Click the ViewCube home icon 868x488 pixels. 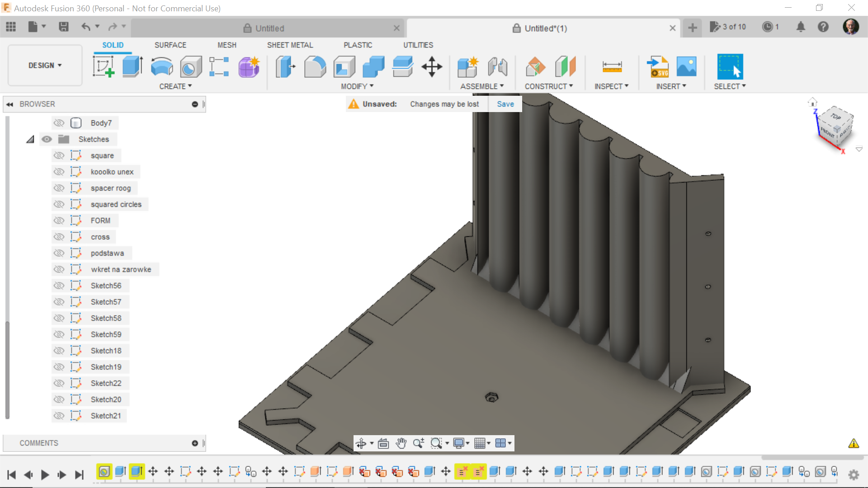point(813,102)
